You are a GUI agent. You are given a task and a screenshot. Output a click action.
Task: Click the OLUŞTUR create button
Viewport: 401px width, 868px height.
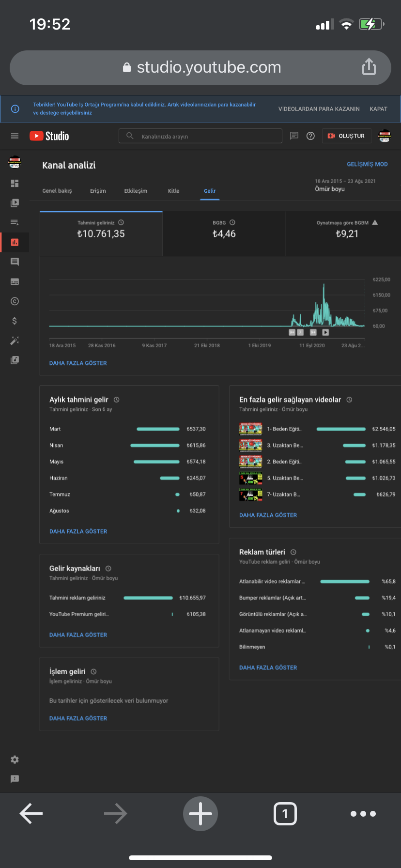(346, 136)
